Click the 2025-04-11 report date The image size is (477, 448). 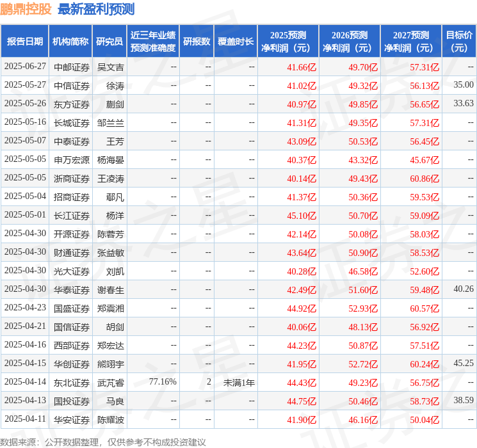(25, 419)
